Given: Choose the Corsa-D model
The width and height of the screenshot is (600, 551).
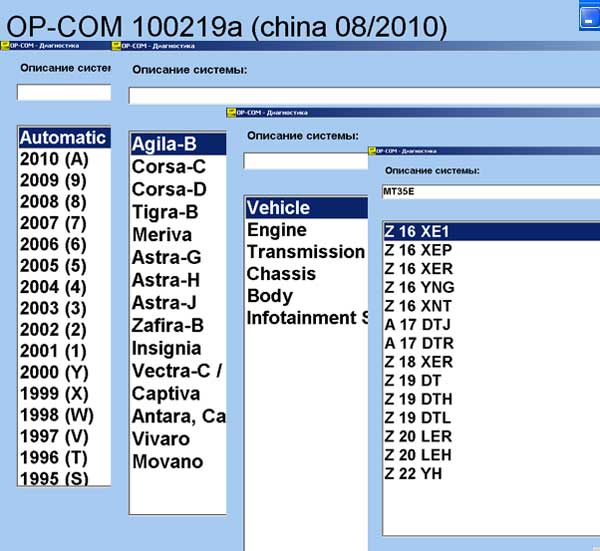Looking at the screenshot, I should [169, 189].
